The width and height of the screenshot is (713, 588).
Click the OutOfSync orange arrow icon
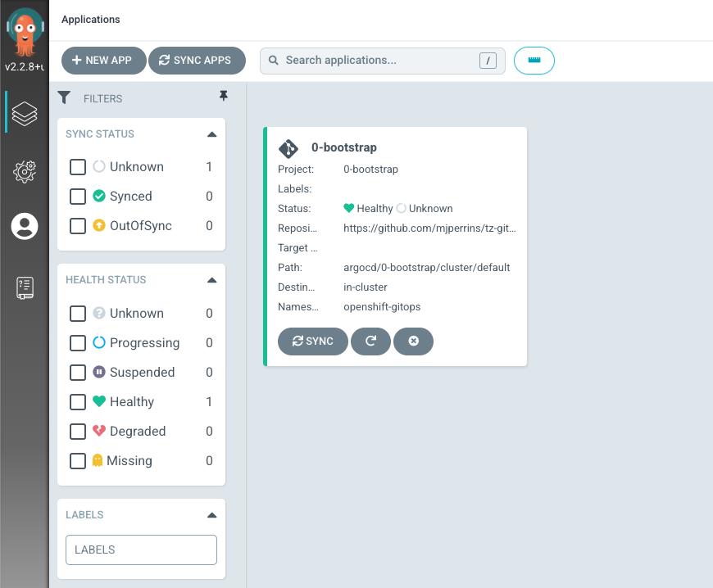[x=99, y=225]
